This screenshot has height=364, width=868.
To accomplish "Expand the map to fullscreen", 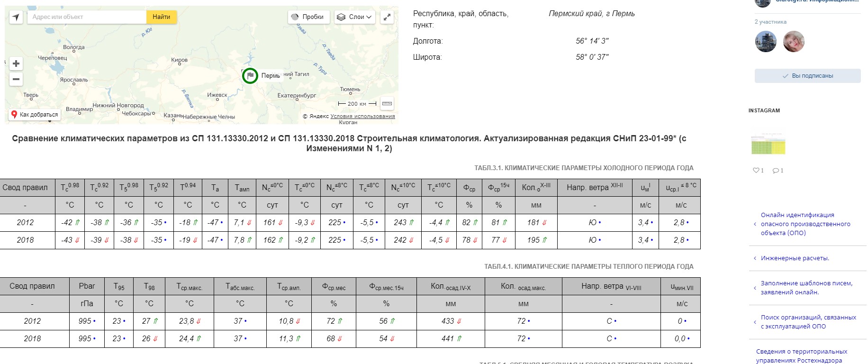I will 387,17.
